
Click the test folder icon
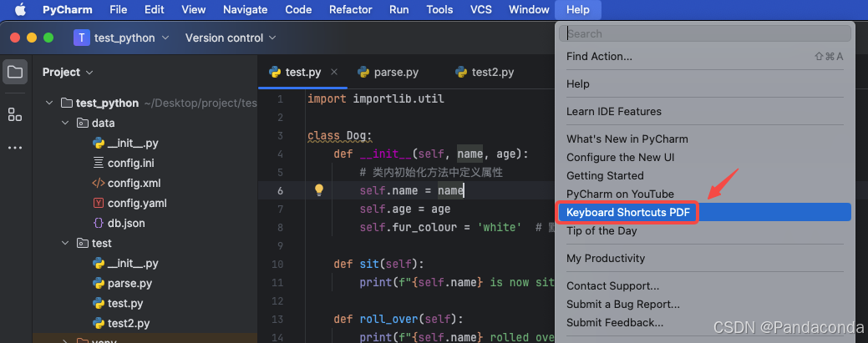tap(82, 243)
